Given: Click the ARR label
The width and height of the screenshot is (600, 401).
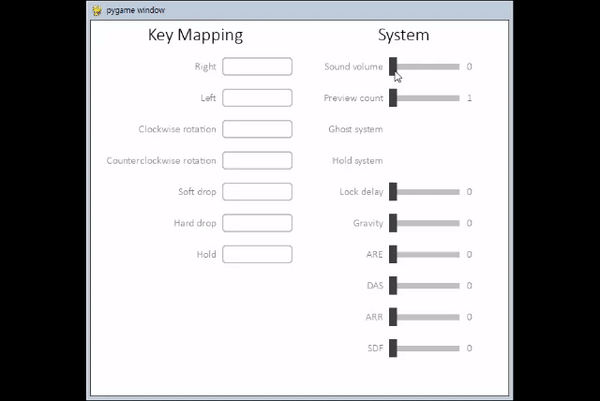Looking at the screenshot, I should coord(374,317).
